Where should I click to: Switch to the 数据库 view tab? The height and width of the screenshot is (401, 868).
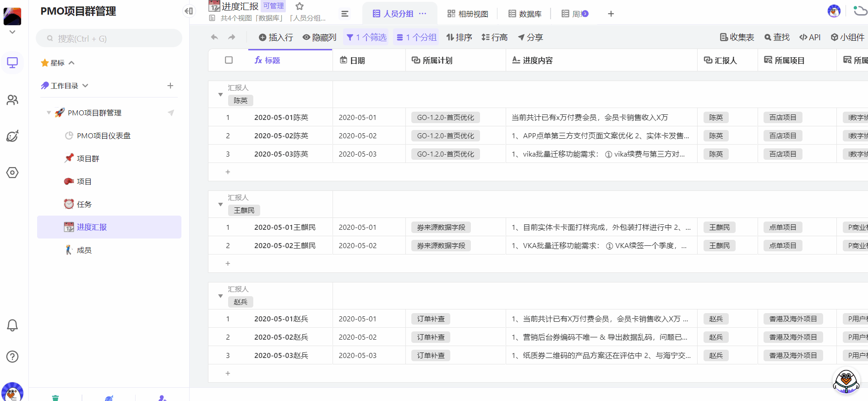(525, 14)
